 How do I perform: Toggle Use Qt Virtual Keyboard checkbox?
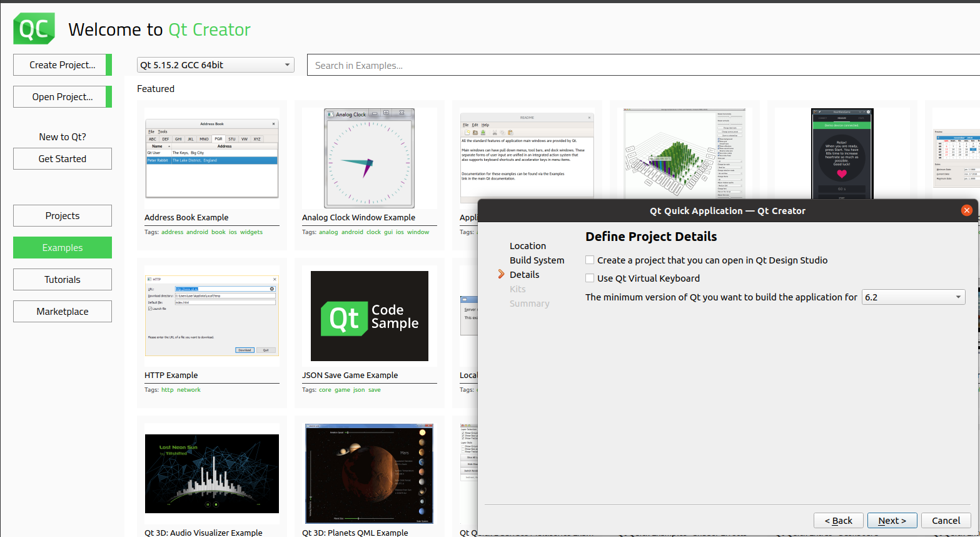pyautogui.click(x=590, y=278)
